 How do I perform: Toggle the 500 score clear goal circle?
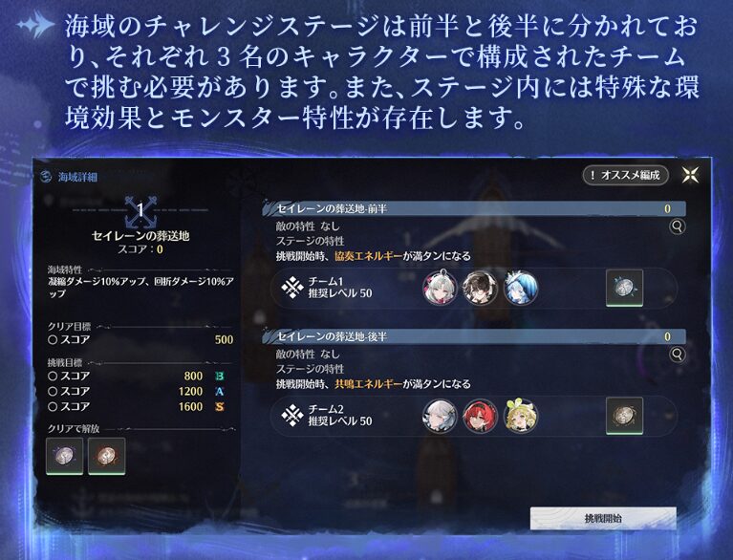click(53, 340)
